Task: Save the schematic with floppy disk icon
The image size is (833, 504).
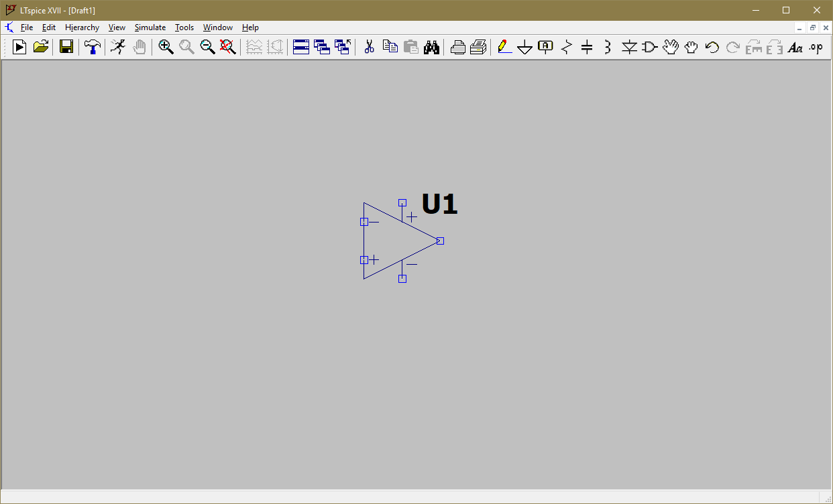Action: coord(66,47)
